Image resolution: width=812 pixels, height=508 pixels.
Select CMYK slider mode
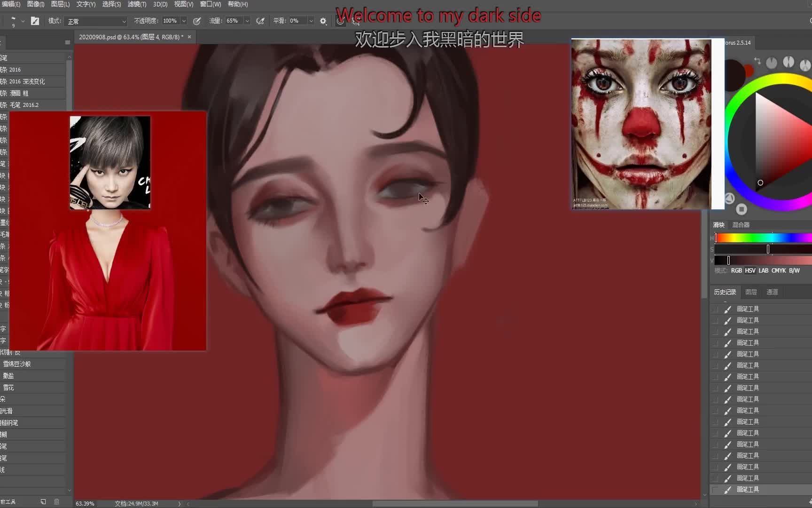click(x=779, y=270)
